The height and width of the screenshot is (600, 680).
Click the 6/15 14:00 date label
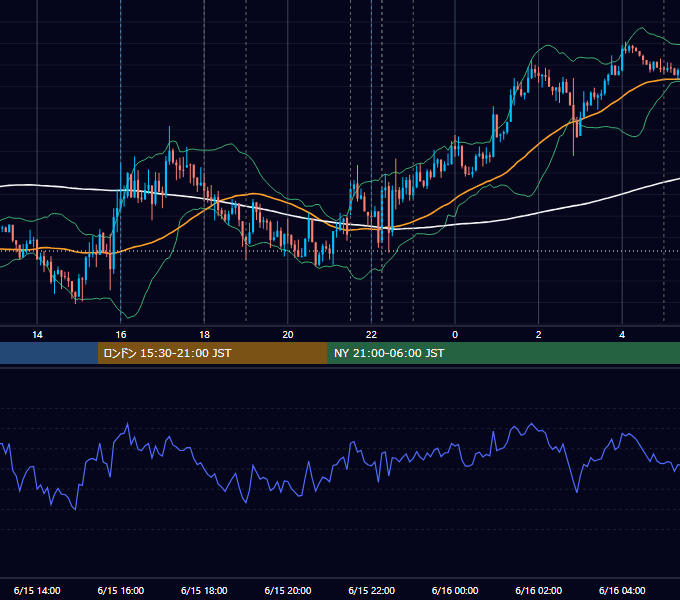click(37, 590)
